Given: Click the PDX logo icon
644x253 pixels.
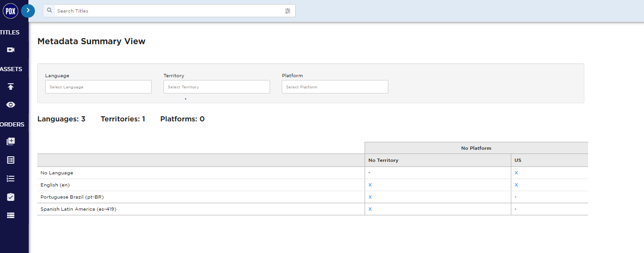Looking at the screenshot, I should tap(10, 10).
